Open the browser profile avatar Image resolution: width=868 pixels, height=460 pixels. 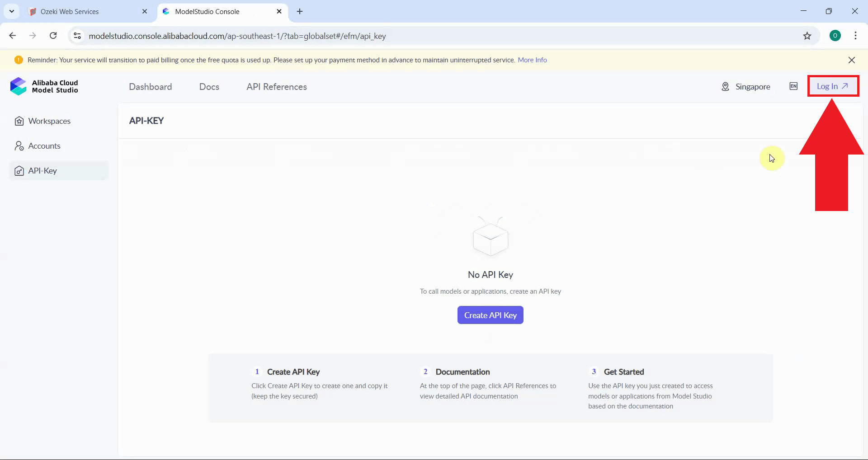point(835,35)
